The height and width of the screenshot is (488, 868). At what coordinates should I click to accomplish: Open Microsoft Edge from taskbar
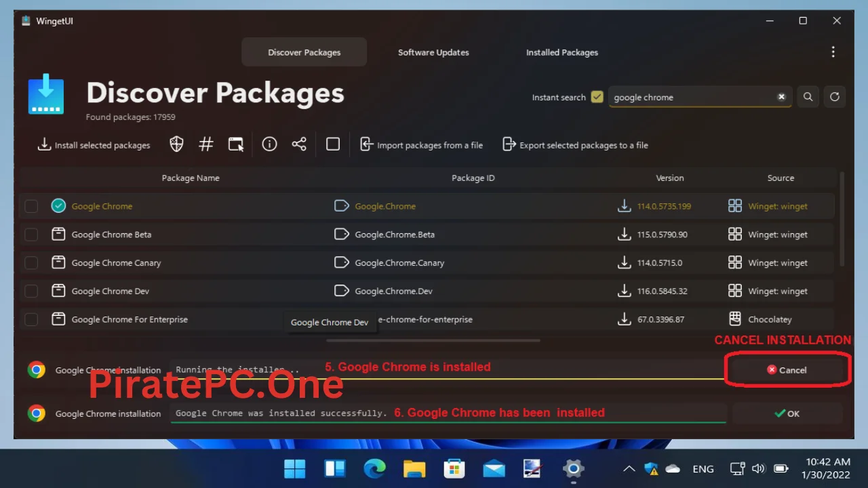(374, 468)
